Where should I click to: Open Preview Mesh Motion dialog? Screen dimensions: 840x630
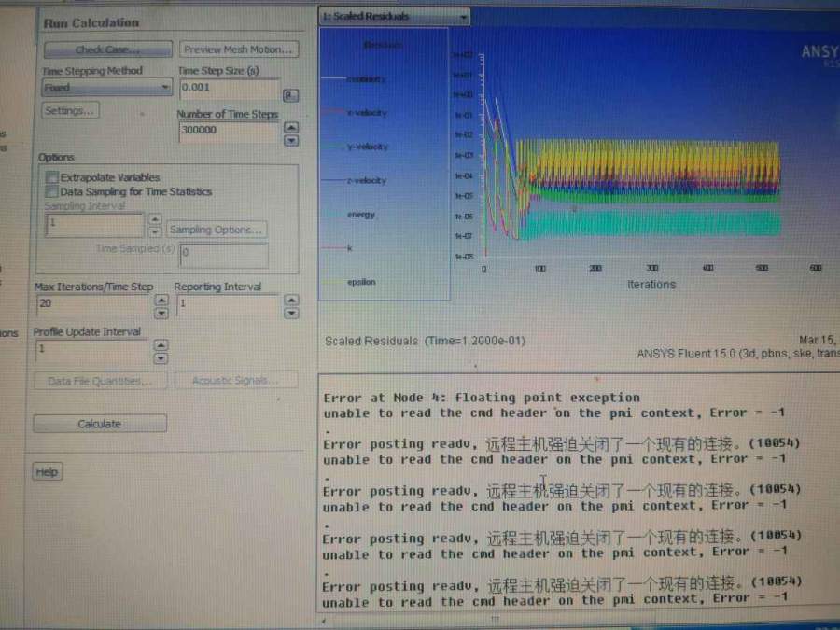[x=239, y=49]
